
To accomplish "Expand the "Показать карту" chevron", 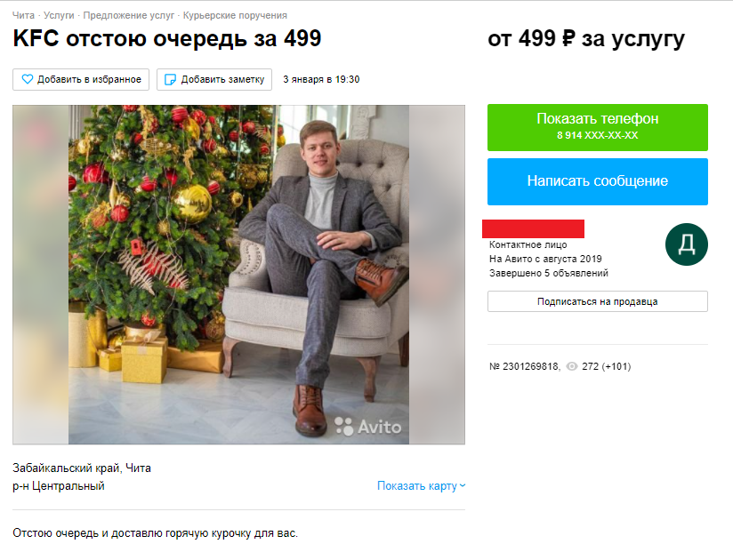I will [x=463, y=485].
